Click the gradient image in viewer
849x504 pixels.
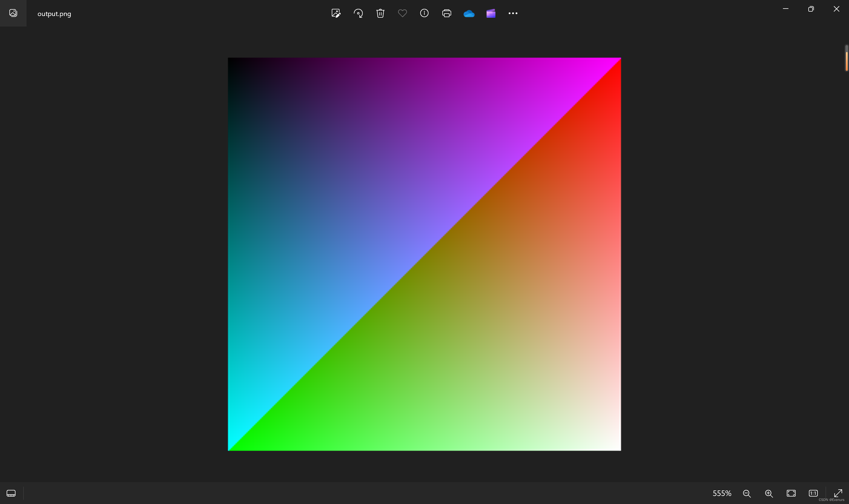coord(424,254)
